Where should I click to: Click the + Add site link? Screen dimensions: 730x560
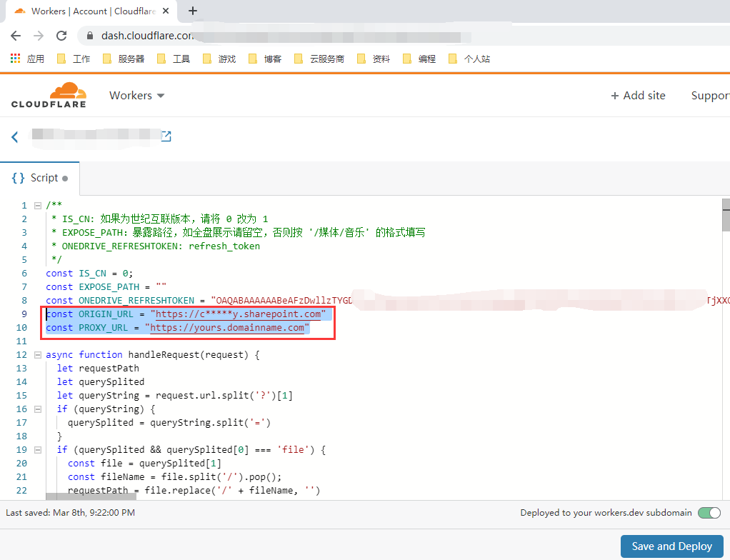pyautogui.click(x=638, y=96)
